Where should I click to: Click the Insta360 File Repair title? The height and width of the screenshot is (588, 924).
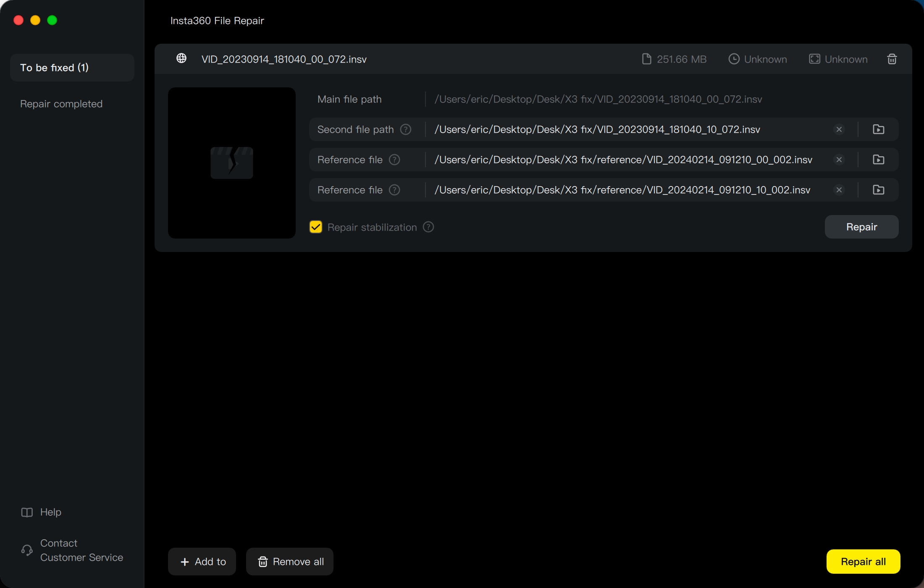click(x=217, y=21)
